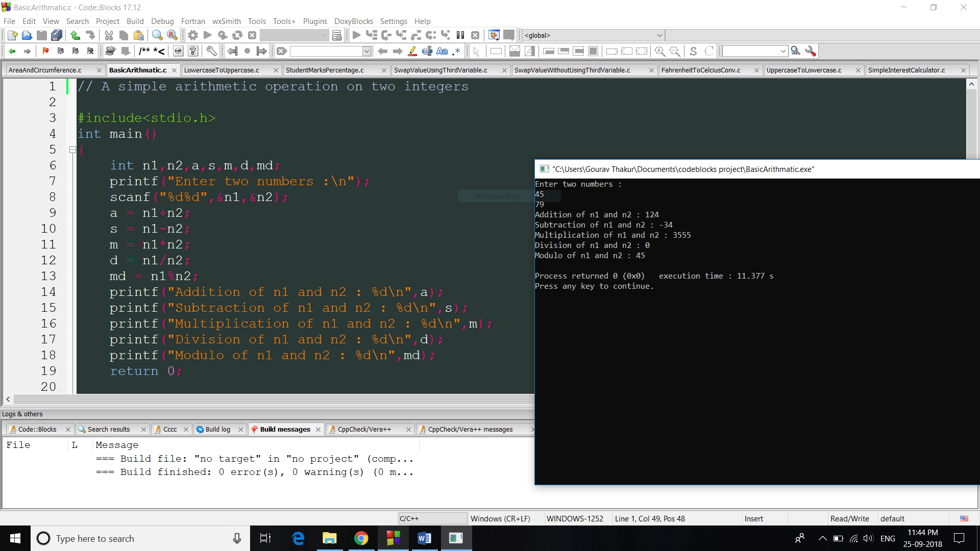Open the debugging windows bug icon
980x551 pixels.
[x=494, y=35]
